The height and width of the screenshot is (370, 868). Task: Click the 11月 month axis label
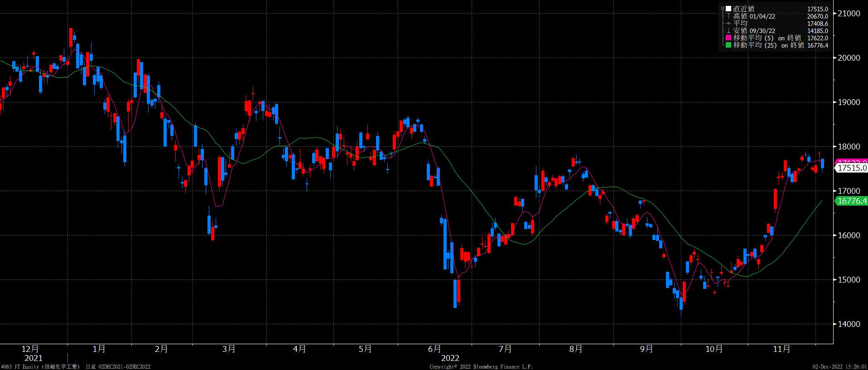pyautogui.click(x=781, y=349)
